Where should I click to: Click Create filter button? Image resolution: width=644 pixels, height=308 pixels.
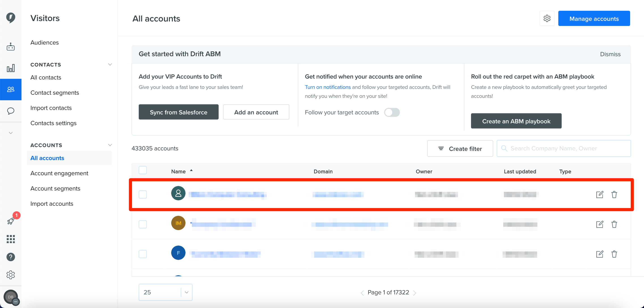click(460, 148)
